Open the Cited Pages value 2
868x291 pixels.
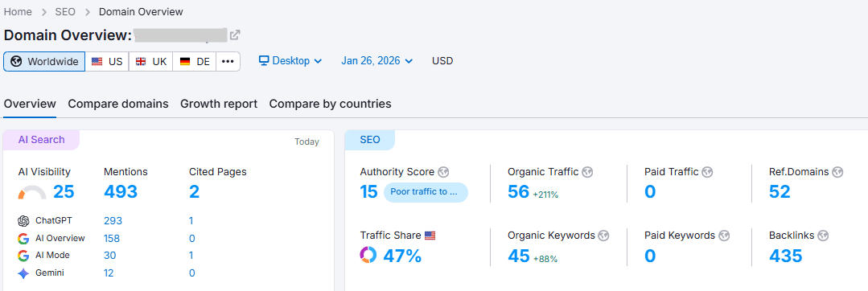[x=195, y=192]
